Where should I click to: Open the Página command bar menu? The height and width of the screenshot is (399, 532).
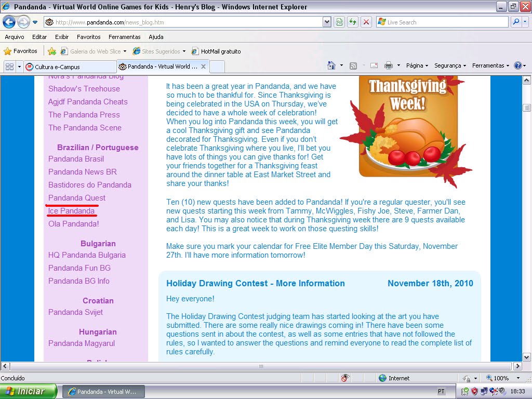[417, 65]
